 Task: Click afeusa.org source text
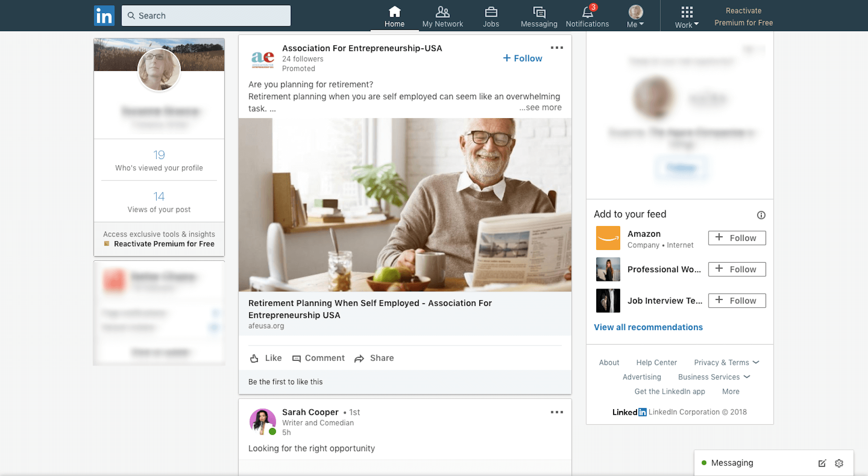pos(266,326)
